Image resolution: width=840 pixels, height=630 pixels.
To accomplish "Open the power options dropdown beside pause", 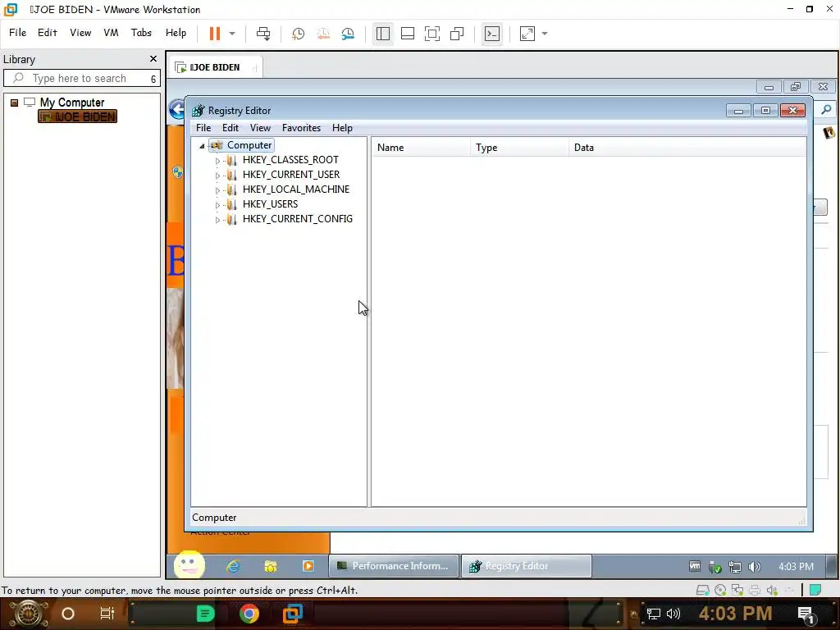I will pyautogui.click(x=232, y=33).
